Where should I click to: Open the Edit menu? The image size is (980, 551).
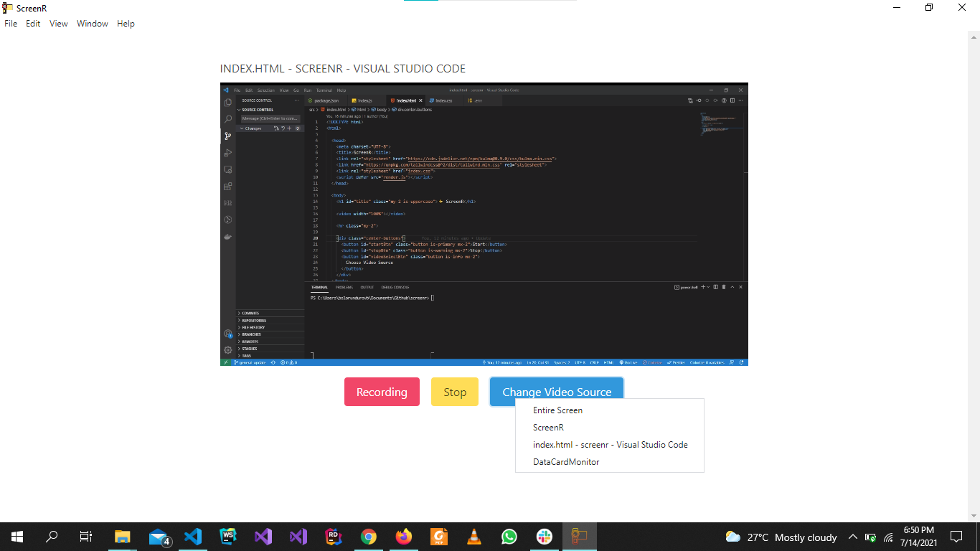33,24
